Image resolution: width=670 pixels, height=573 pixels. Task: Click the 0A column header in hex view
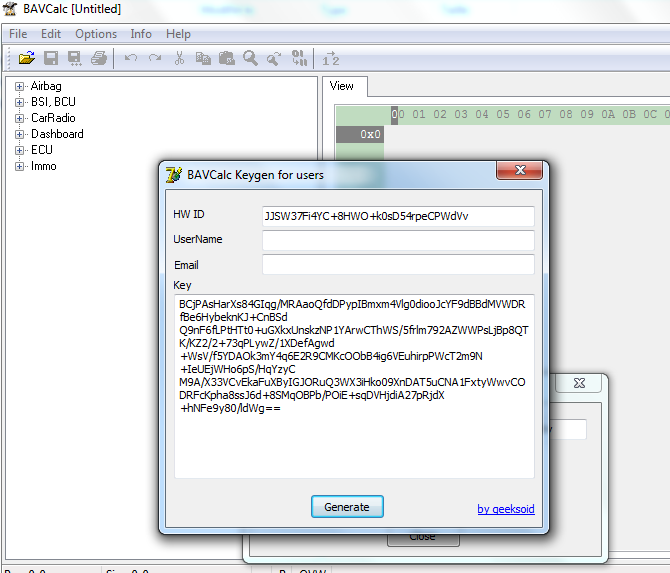click(608, 115)
